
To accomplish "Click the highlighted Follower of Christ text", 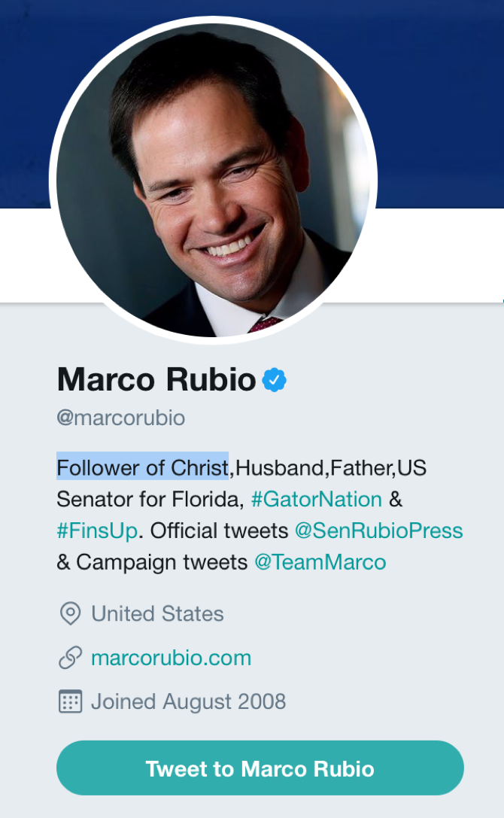I will tap(142, 467).
